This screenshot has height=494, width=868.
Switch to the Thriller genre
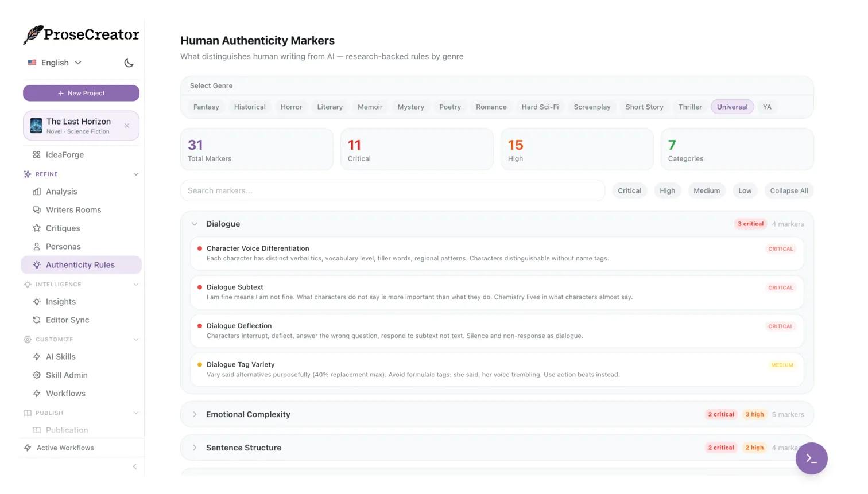689,107
